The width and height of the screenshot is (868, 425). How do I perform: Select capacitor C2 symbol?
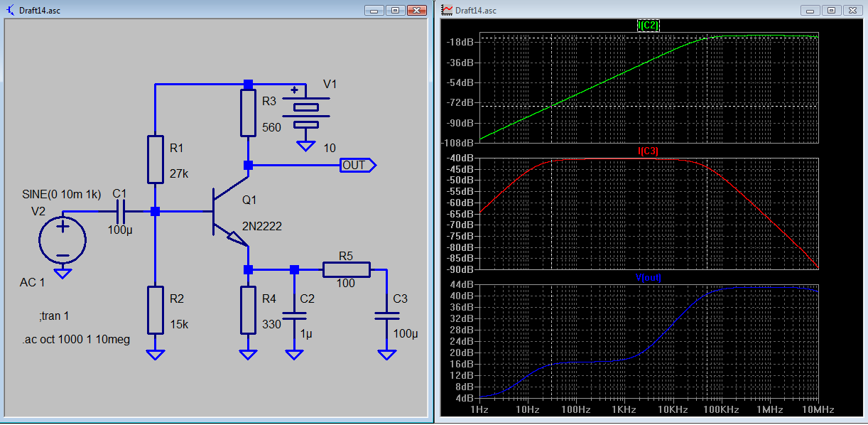click(294, 316)
